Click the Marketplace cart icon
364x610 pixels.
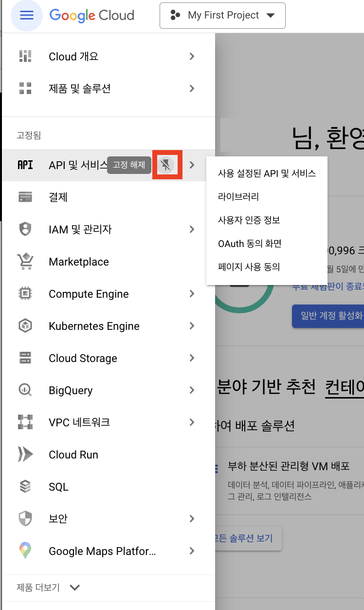tap(25, 262)
